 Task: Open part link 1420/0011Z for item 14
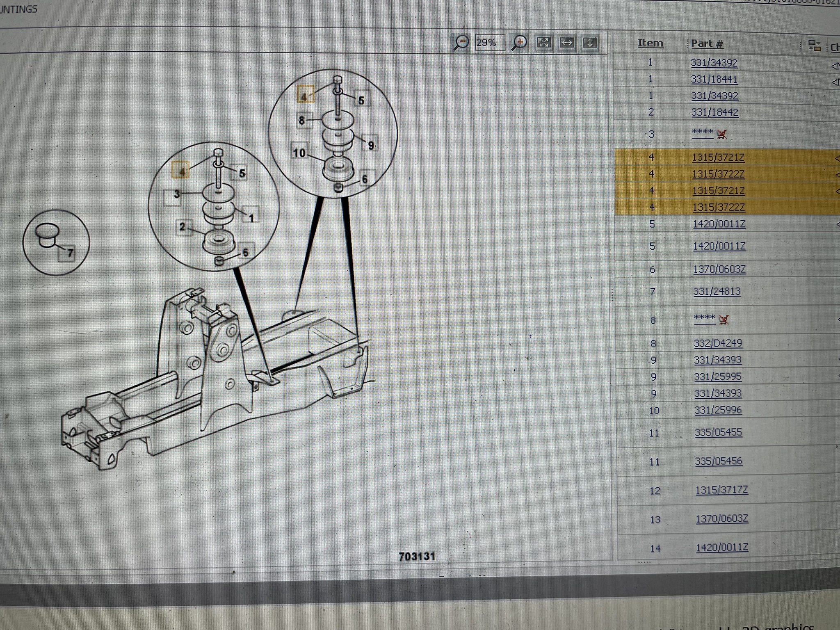tap(722, 548)
